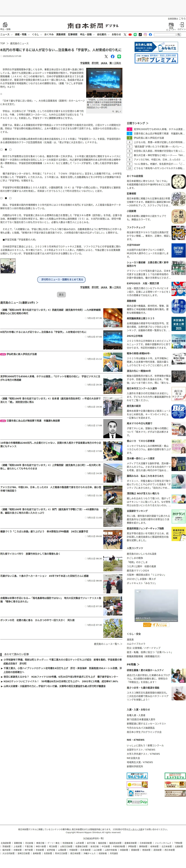The height and width of the screenshot is (868, 186).
Task: Click the 詳しく enlarge link under the main photo
Action: pyautogui.click(x=117, y=112)
